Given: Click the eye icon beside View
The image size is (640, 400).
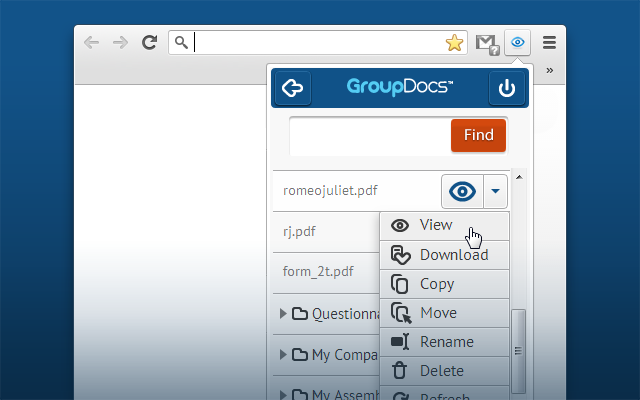Looking at the screenshot, I should 400,226.
